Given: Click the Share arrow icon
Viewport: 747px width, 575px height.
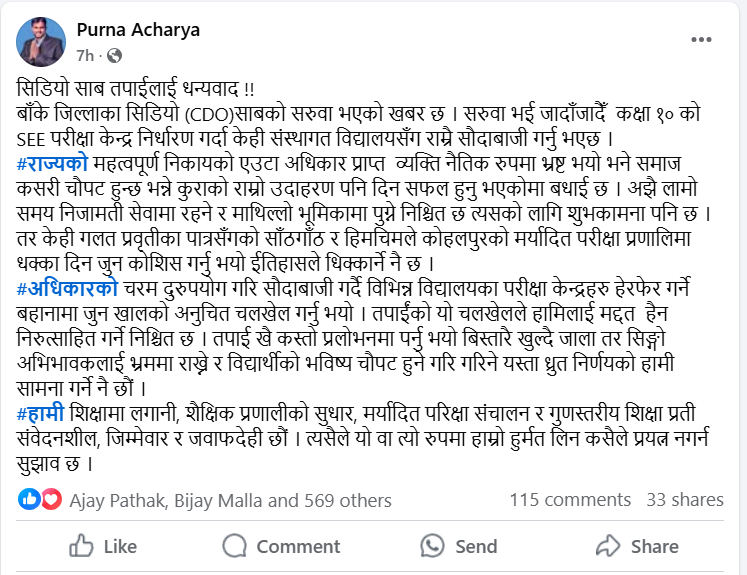Looking at the screenshot, I should (607, 546).
